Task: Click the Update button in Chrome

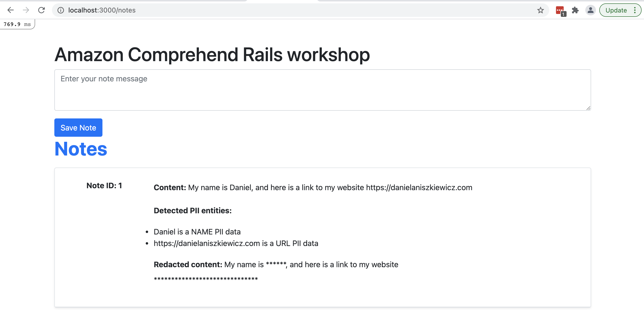Action: pyautogui.click(x=616, y=10)
